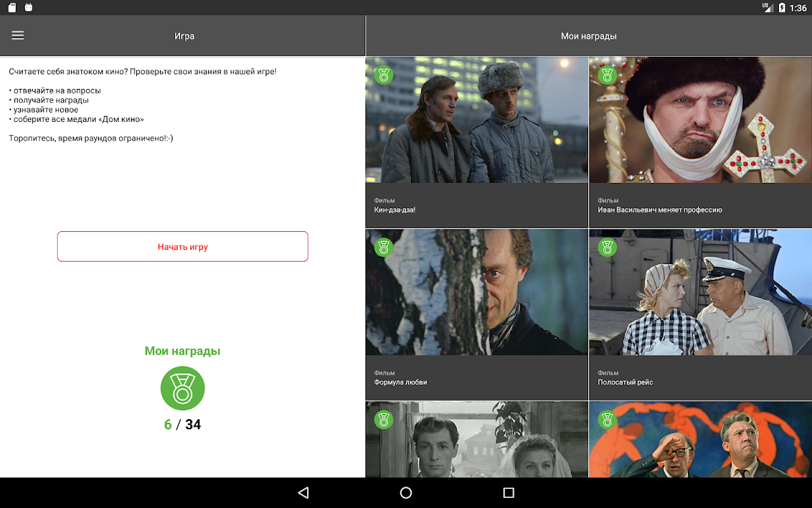Tap Android home circle button
Screen dimensions: 812x508
pos(406,493)
